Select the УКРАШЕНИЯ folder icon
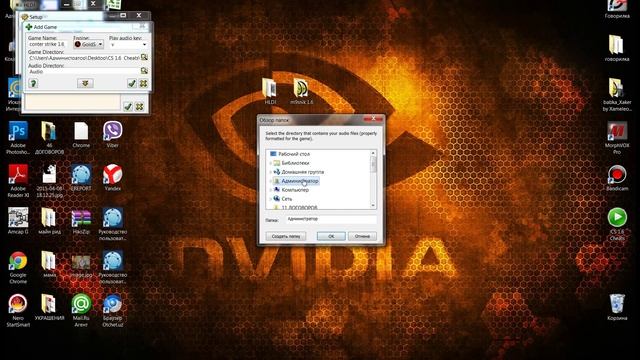 click(49, 307)
